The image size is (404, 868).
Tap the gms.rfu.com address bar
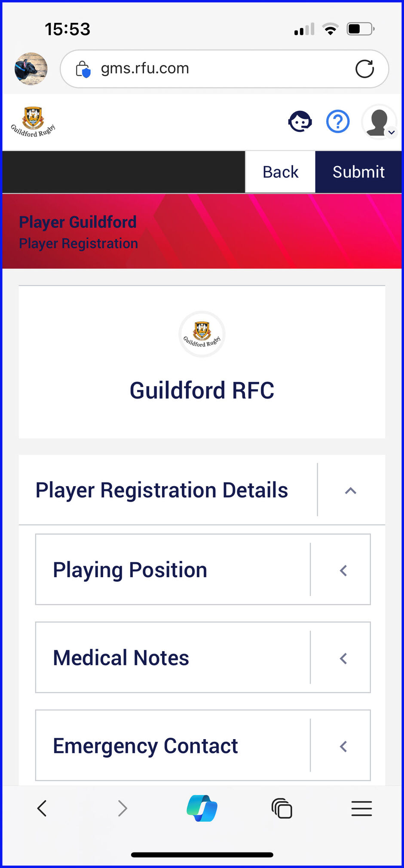point(215,69)
